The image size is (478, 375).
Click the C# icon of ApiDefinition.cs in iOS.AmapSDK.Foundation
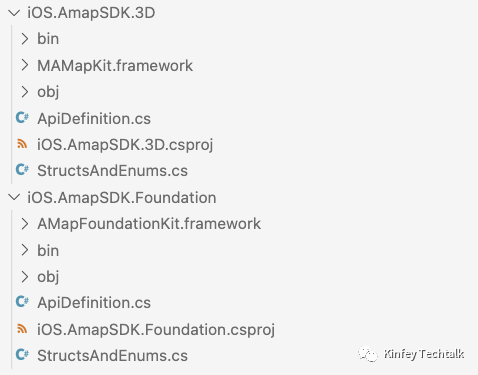coord(22,302)
